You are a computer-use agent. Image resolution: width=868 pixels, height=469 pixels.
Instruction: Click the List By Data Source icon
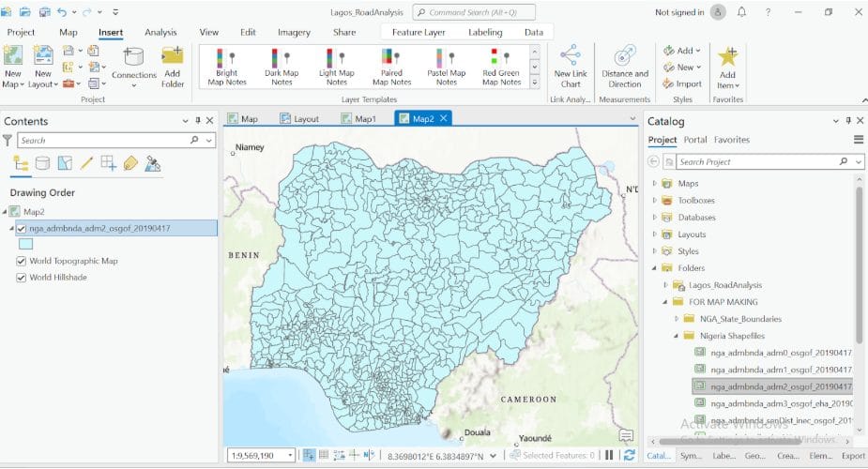pos(42,163)
